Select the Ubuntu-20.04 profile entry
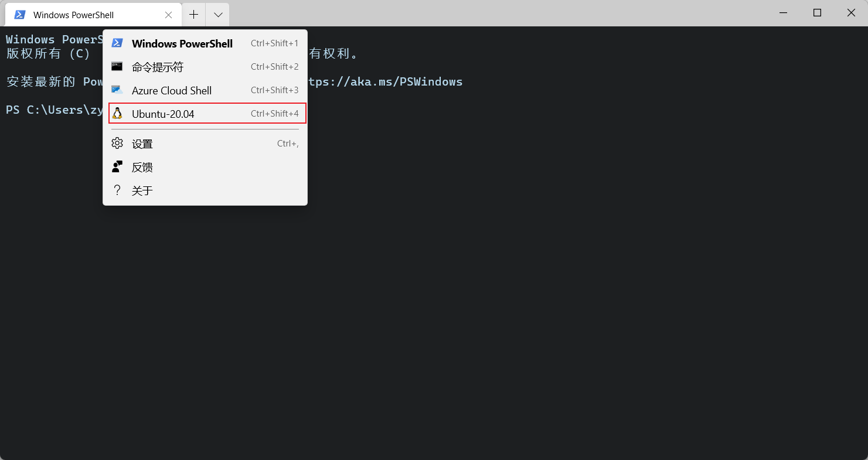 tap(164, 113)
